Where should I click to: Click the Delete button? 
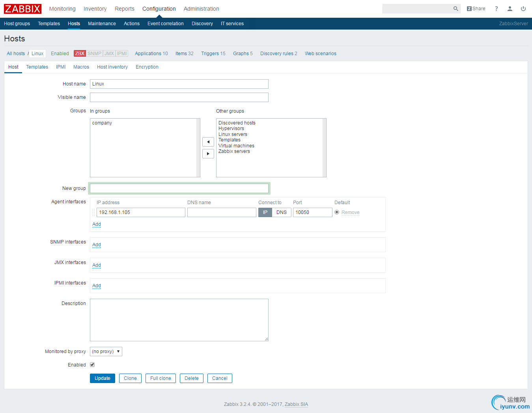[192, 378]
